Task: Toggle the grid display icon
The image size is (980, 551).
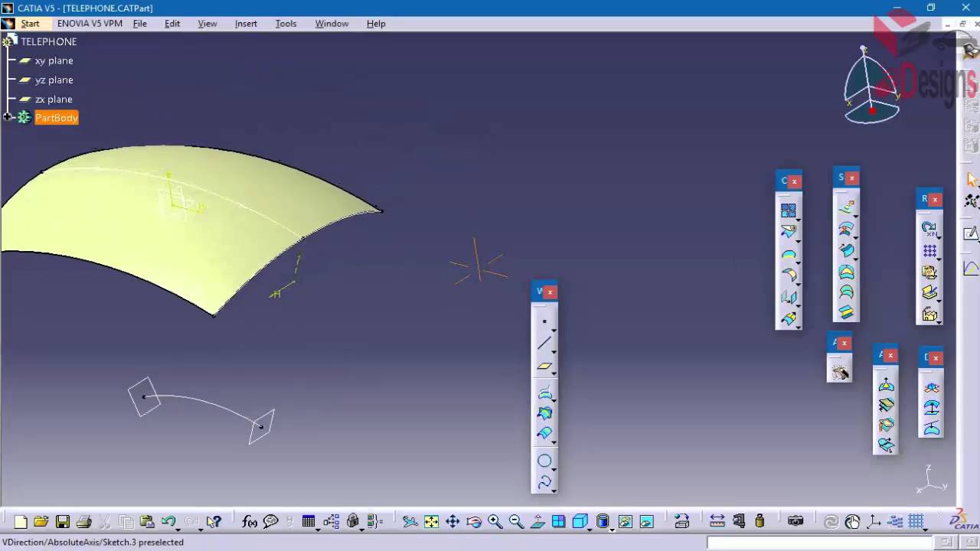Action: pyautogui.click(x=916, y=522)
